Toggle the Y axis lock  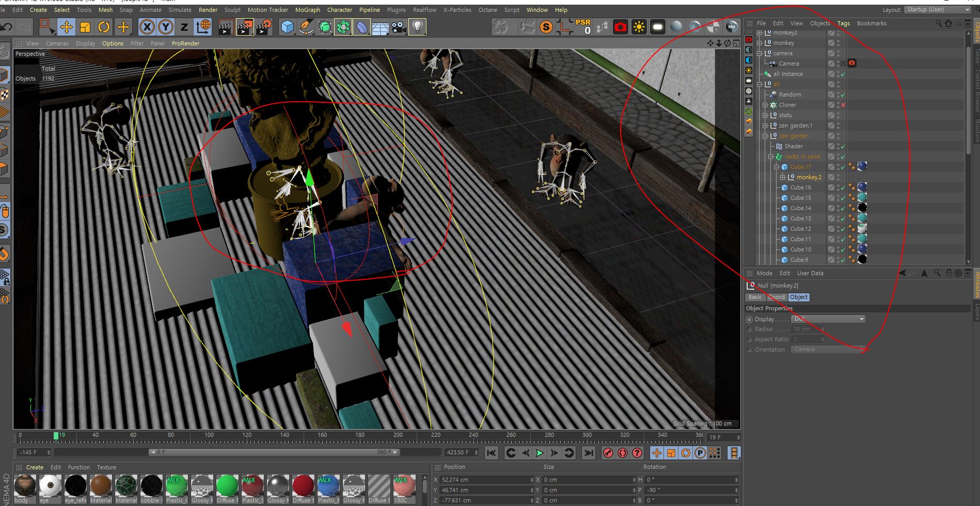[166, 27]
